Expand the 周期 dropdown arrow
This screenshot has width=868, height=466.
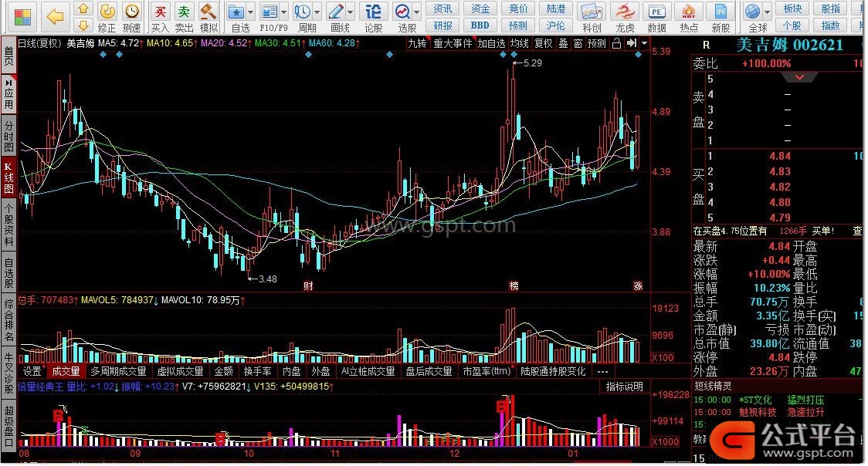(x=317, y=12)
